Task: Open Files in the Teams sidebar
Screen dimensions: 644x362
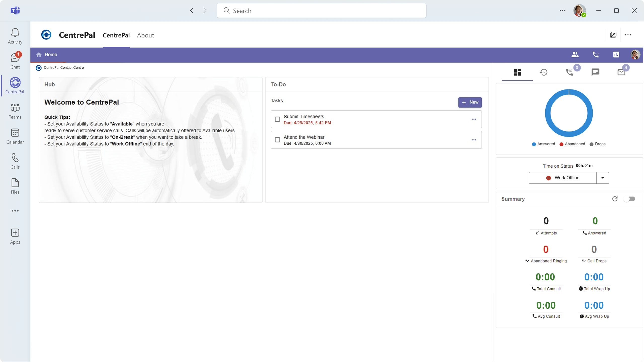Action: coord(15,186)
